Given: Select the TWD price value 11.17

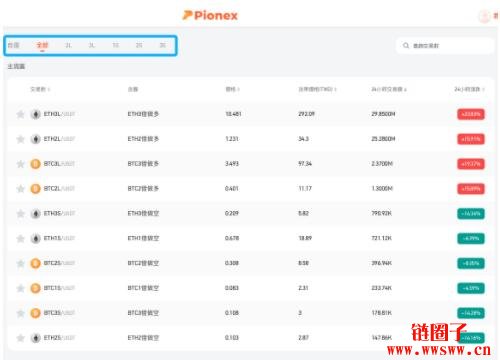Looking at the screenshot, I should (305, 189).
